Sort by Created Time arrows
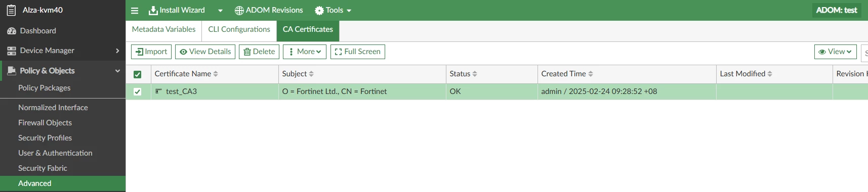Screen dimensions: 868x192 [x=591, y=74]
